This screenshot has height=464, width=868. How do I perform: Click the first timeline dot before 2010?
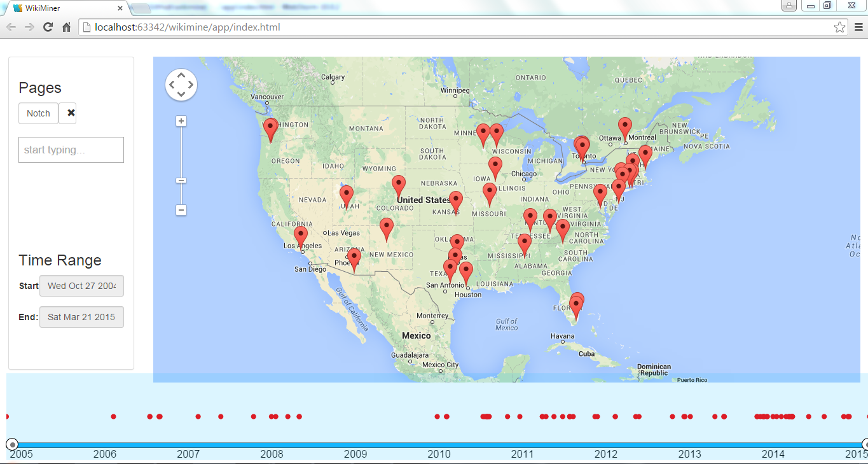coord(437,416)
